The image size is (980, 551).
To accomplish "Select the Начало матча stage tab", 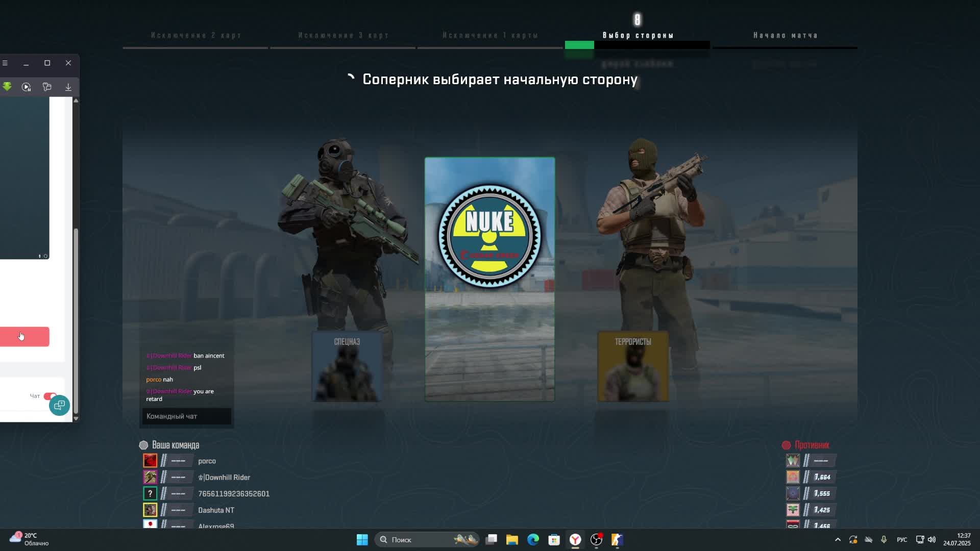I will 785,35.
